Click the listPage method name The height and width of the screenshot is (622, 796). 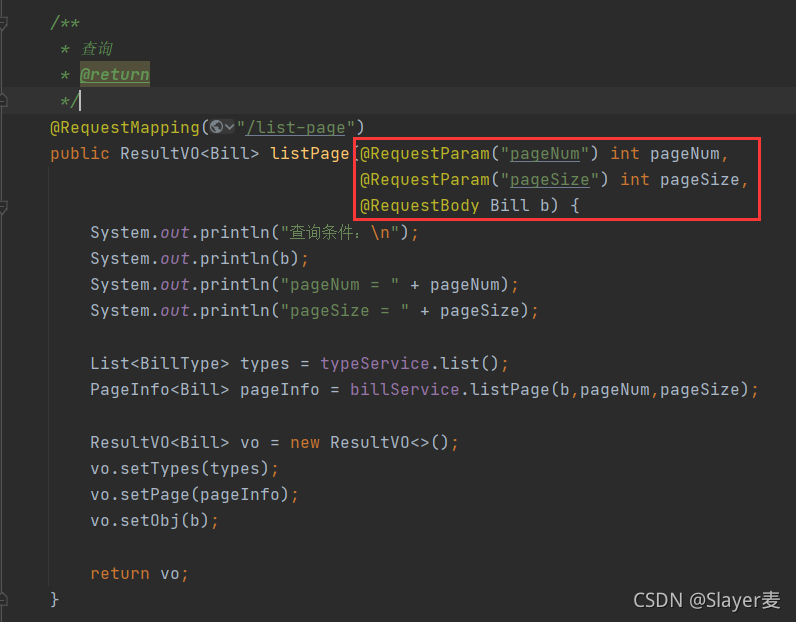(x=310, y=153)
